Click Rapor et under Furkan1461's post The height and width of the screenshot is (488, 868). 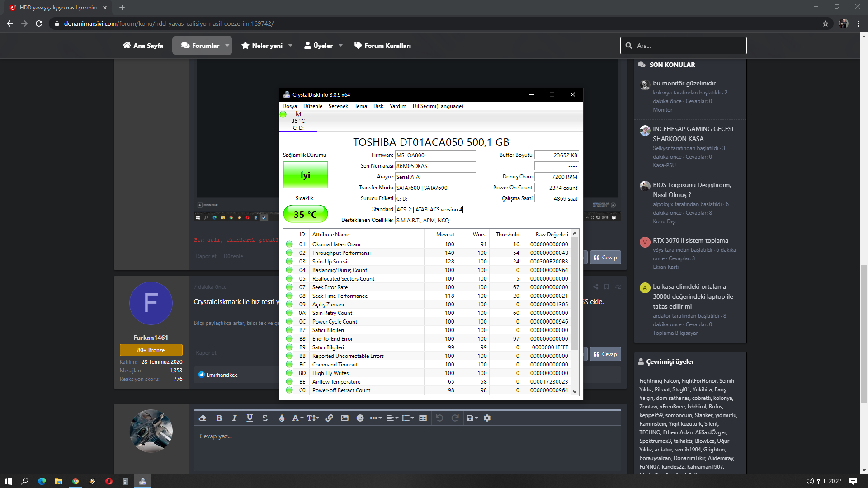[x=206, y=353]
